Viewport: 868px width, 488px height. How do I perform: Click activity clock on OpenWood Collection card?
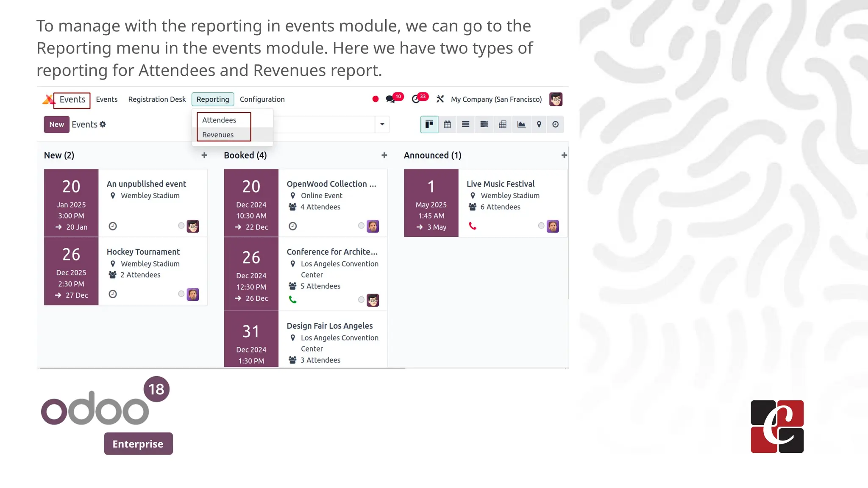(x=293, y=226)
